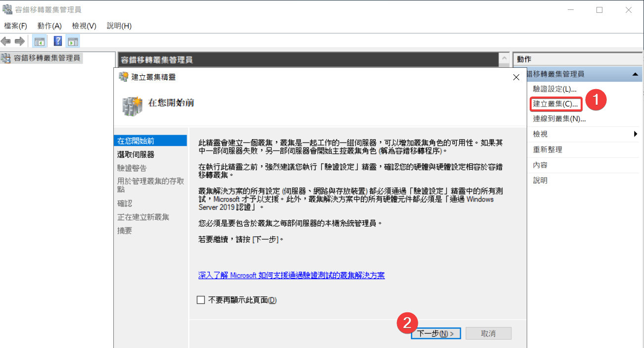
Task: Click the wizard icon in the 建立叢集精靈 title bar
Action: 123,77
